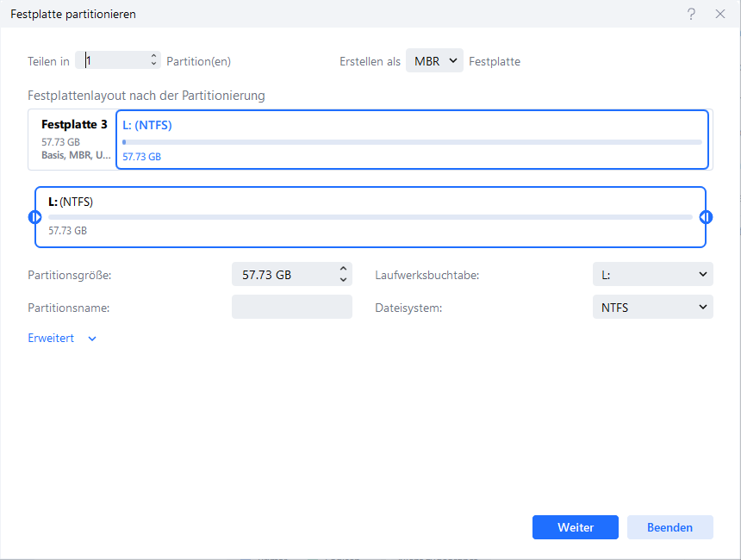
Task: Increase partition count with up arrow
Action: click(154, 57)
